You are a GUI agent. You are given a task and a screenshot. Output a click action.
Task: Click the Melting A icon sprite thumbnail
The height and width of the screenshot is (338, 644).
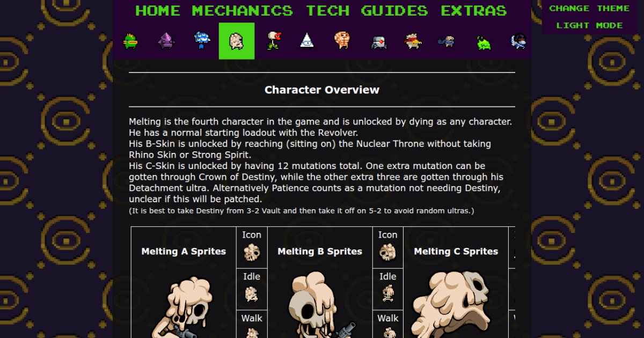(x=252, y=253)
